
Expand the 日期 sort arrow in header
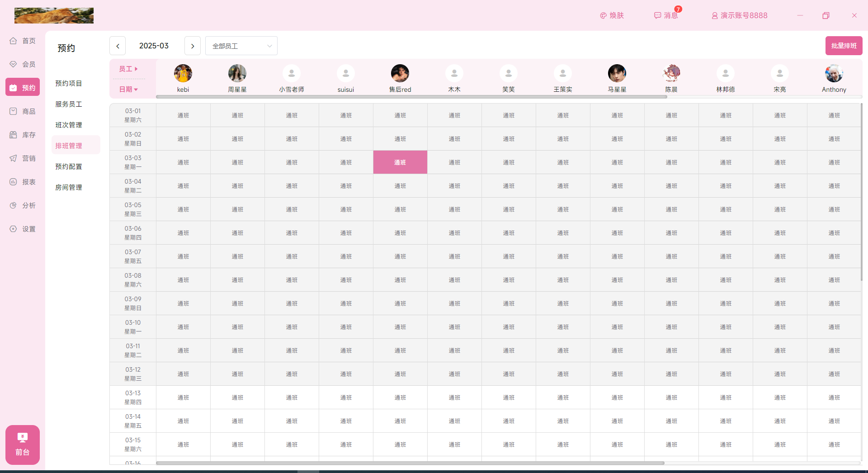(136, 90)
